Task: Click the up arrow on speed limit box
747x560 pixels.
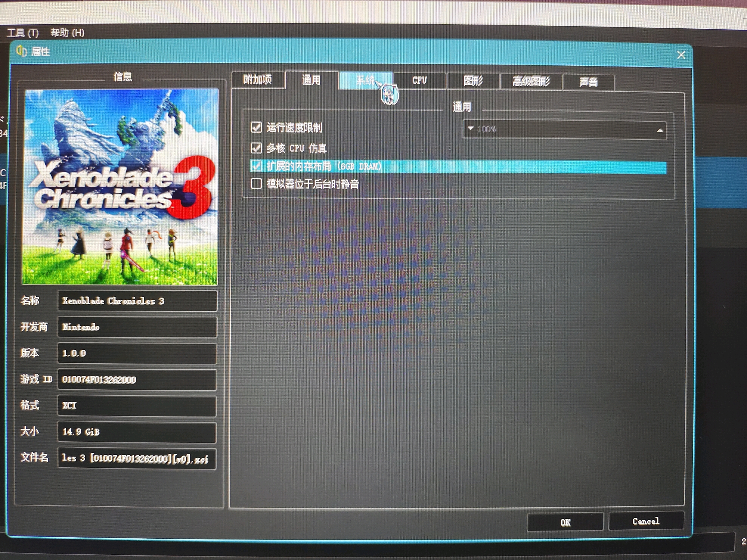Action: click(x=660, y=130)
